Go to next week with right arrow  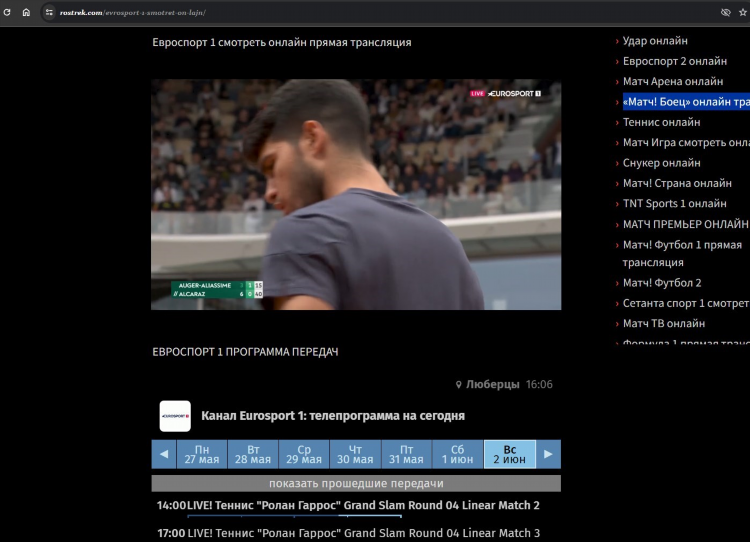(548, 454)
